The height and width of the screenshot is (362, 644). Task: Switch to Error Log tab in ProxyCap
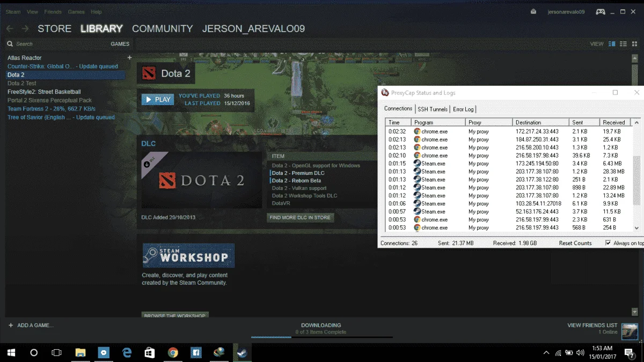tap(463, 109)
